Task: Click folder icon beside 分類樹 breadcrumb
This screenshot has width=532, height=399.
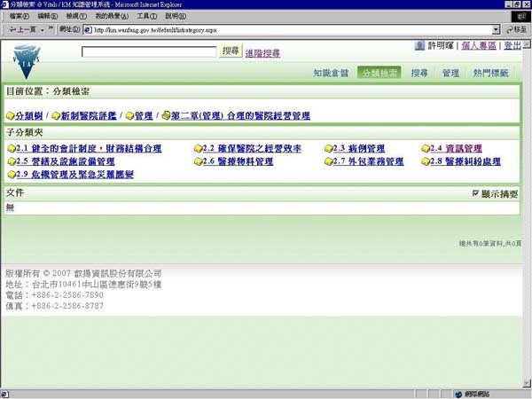Action: coord(10,116)
